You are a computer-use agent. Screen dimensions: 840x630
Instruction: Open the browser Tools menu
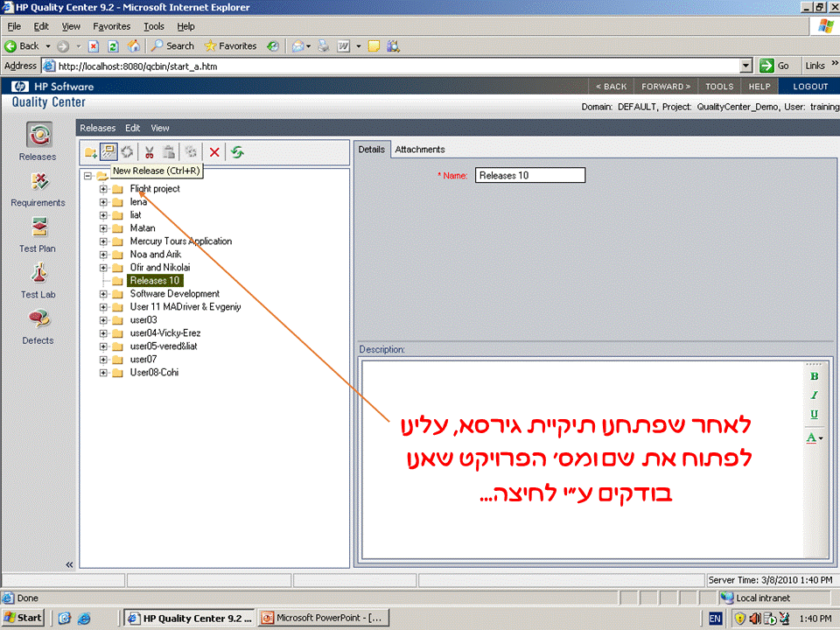pos(154,26)
